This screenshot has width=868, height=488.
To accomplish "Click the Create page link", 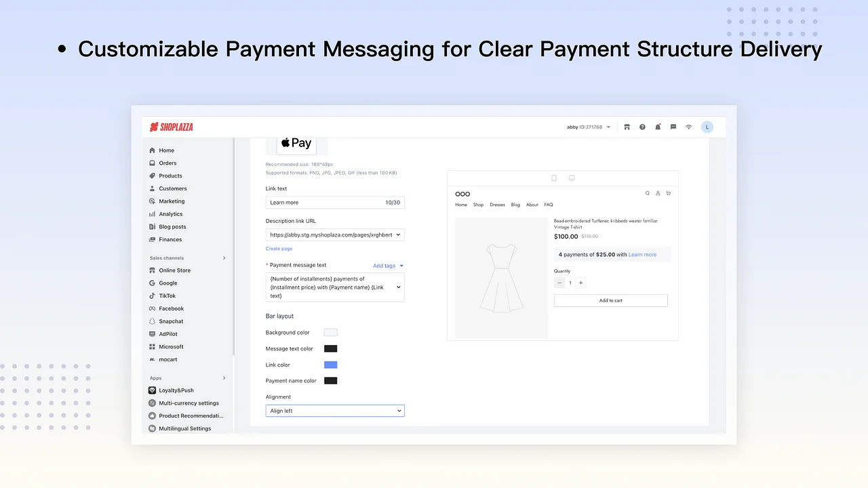I will (279, 249).
